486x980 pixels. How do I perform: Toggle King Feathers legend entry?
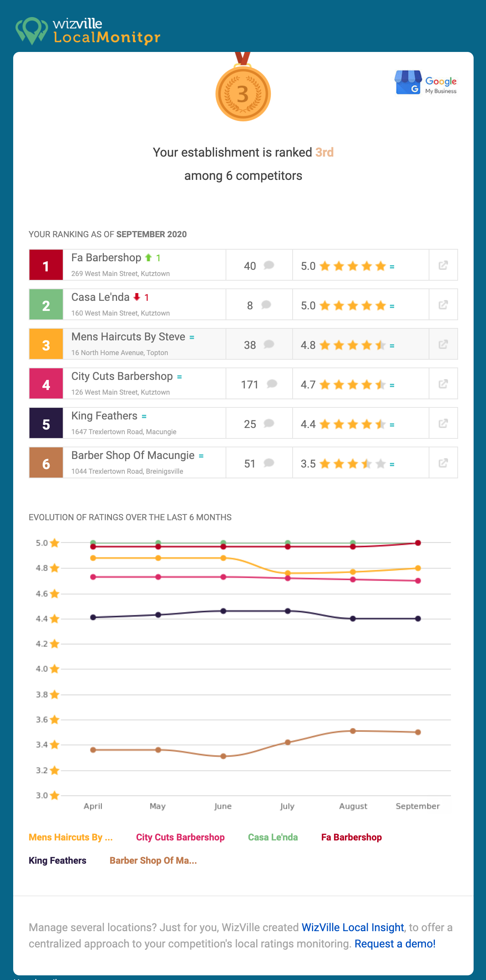57,861
